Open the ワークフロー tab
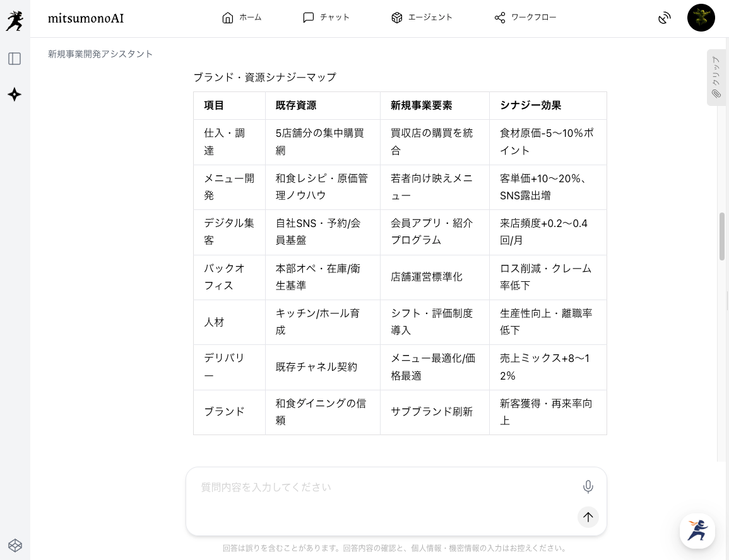Image resolution: width=729 pixels, height=560 pixels. point(525,18)
